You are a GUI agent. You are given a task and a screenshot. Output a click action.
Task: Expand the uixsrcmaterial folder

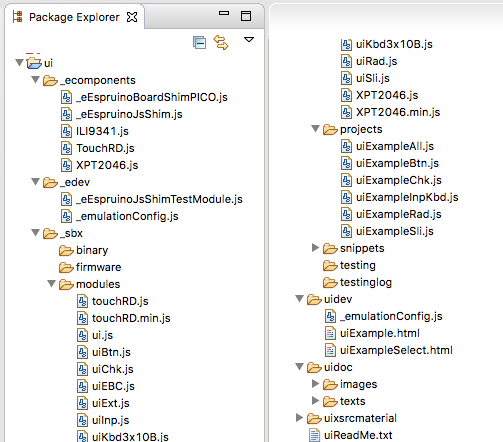click(299, 418)
